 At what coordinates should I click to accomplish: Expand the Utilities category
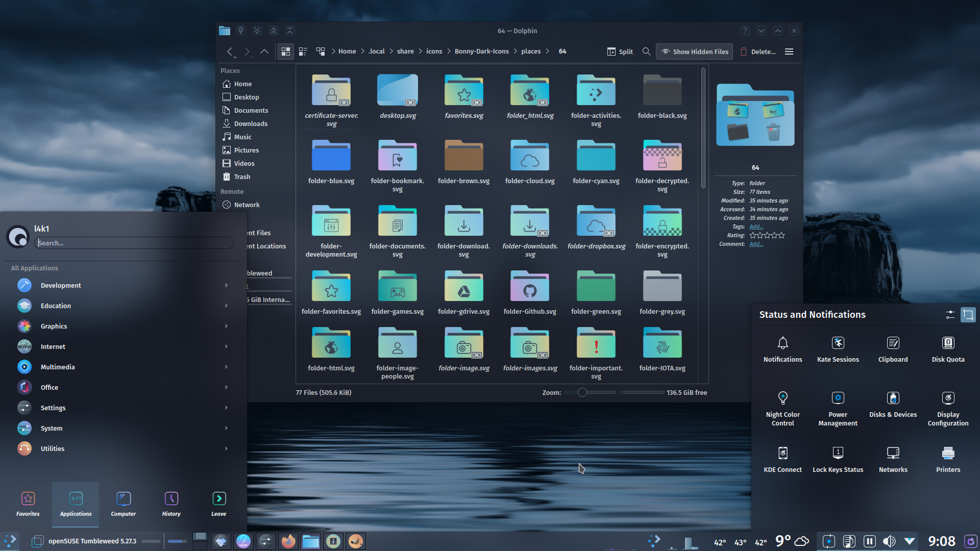[122, 448]
